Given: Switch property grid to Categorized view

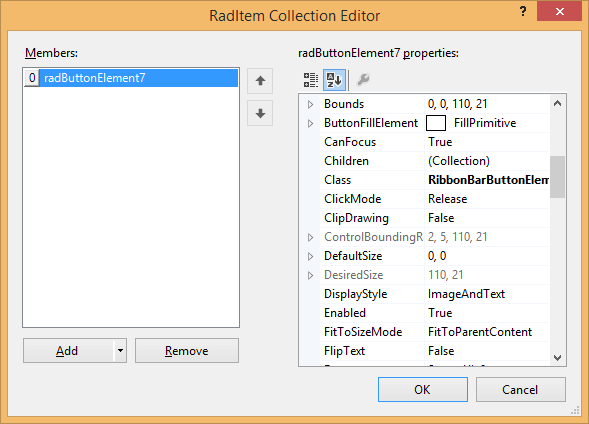Looking at the screenshot, I should tap(311, 80).
